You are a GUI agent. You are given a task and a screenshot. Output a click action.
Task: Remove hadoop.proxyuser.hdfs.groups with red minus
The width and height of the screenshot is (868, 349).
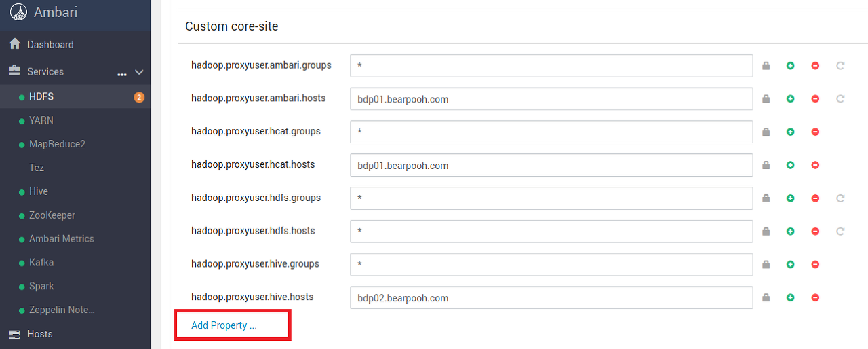coord(816,198)
